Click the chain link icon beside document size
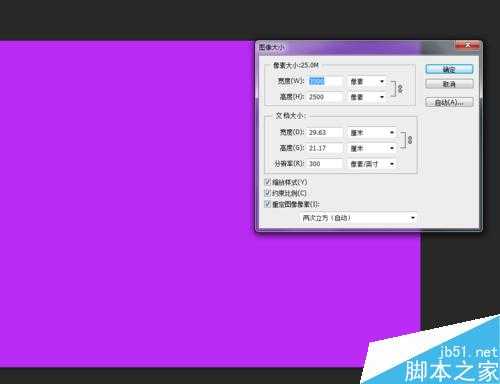This screenshot has height=384, width=500. (x=410, y=140)
